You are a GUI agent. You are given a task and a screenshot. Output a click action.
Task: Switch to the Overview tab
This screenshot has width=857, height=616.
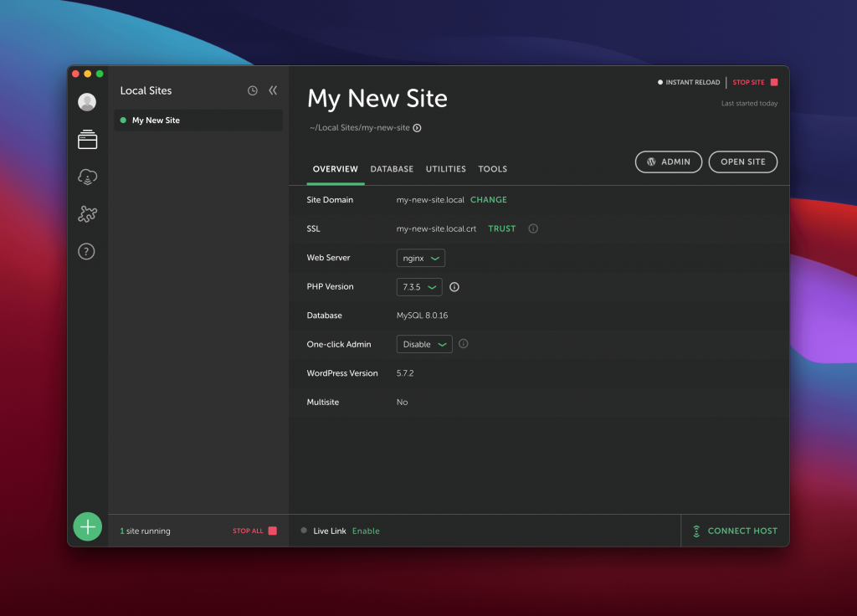336,169
